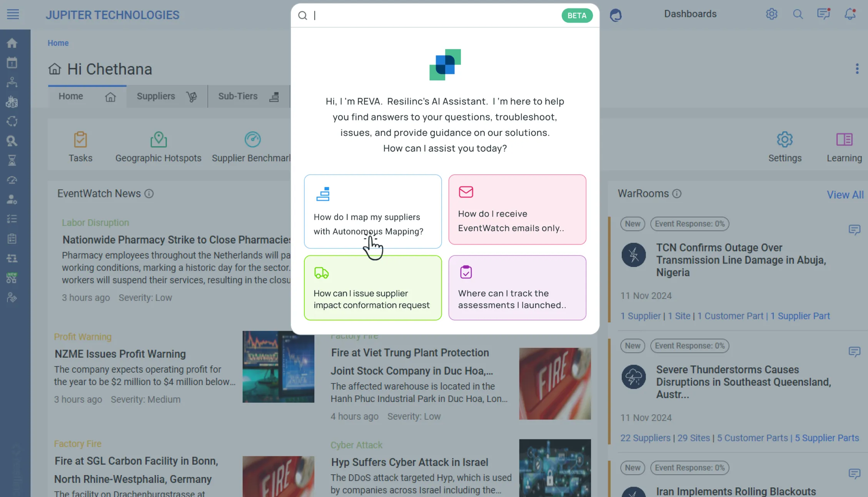Click the support headset icon near Dashboards
Viewport: 868px width, 497px height.
616,15
